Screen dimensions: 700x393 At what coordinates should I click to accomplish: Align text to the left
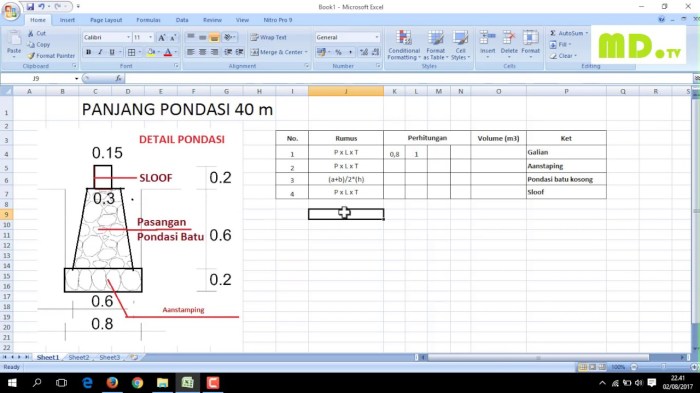coord(191,52)
